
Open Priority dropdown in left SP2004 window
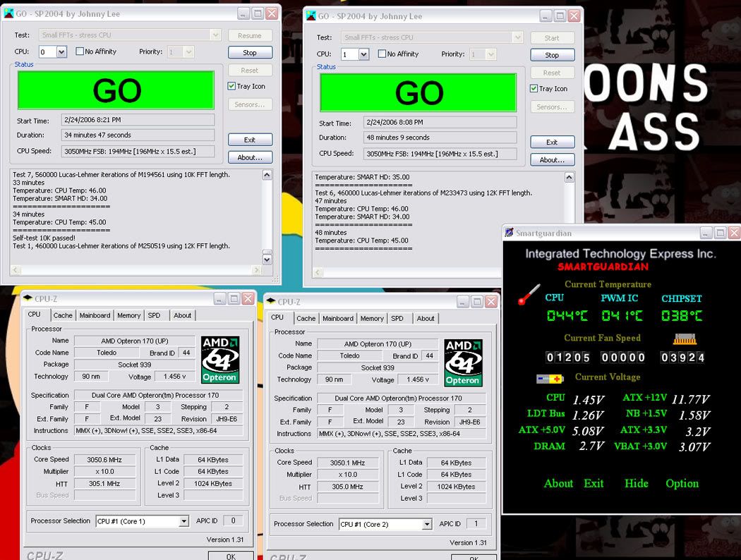(x=188, y=51)
